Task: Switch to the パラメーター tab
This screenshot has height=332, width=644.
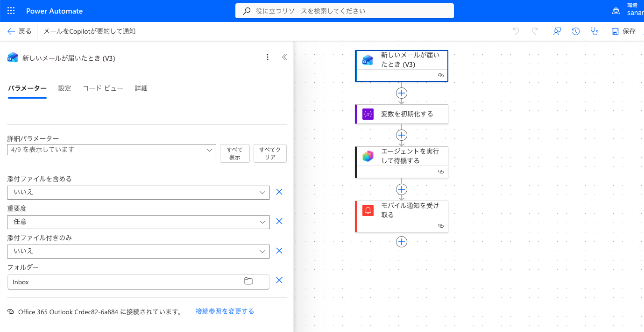Action: tap(27, 88)
